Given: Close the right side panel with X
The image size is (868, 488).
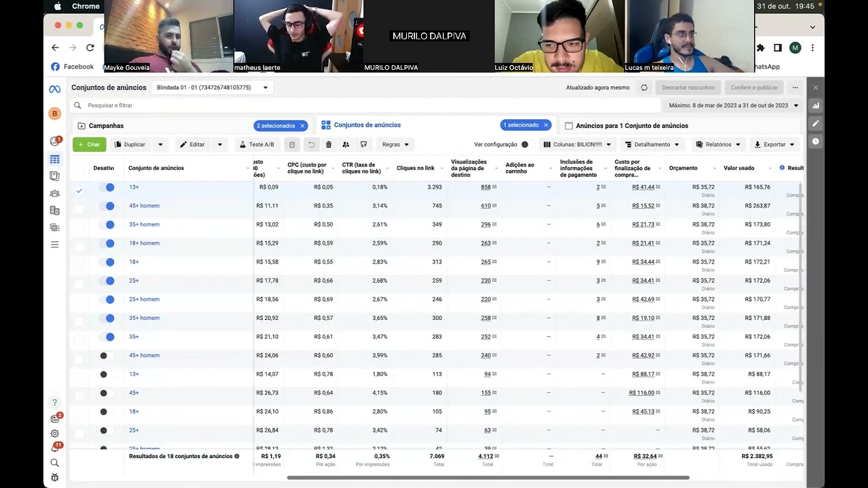Looking at the screenshot, I should click(816, 87).
